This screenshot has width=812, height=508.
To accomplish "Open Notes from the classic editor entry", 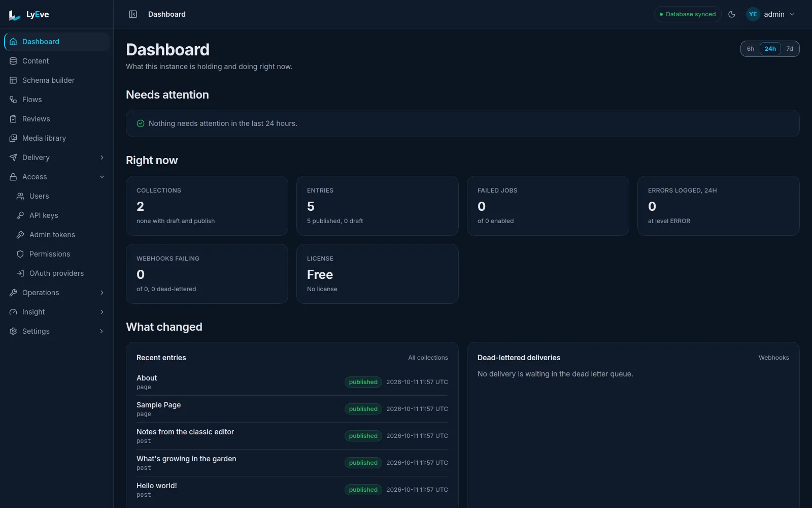I will coord(292,436).
